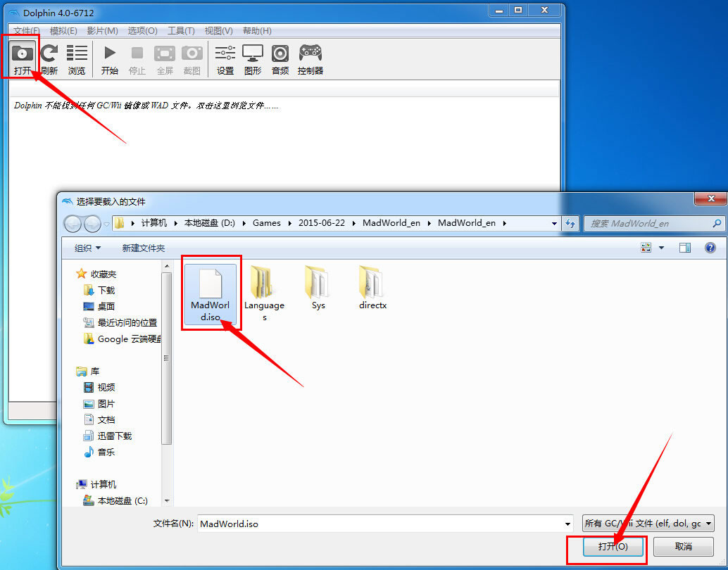The image size is (728, 570).
Task: Open Graphics (图形) monitor icon
Action: coord(253,59)
